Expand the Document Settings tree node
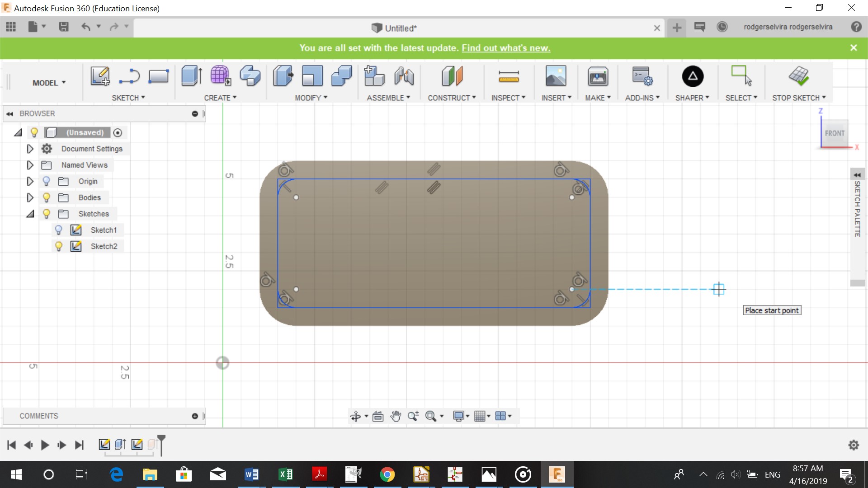The height and width of the screenshot is (488, 868). [30, 149]
